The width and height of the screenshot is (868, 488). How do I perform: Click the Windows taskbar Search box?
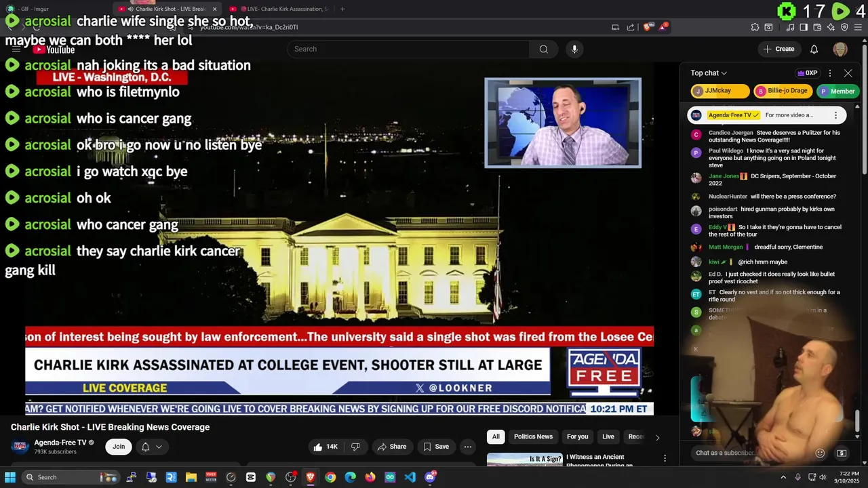click(71, 477)
